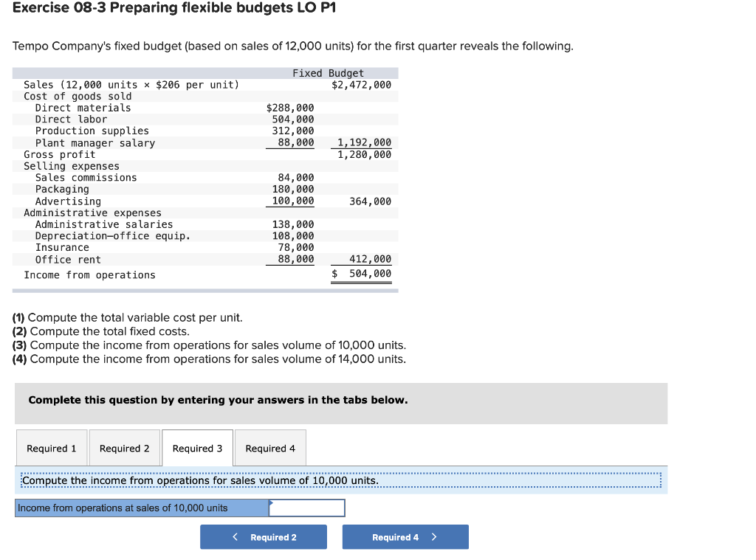Click the Direct materials amount $288,000
This screenshot has width=756, height=560.
(290, 108)
